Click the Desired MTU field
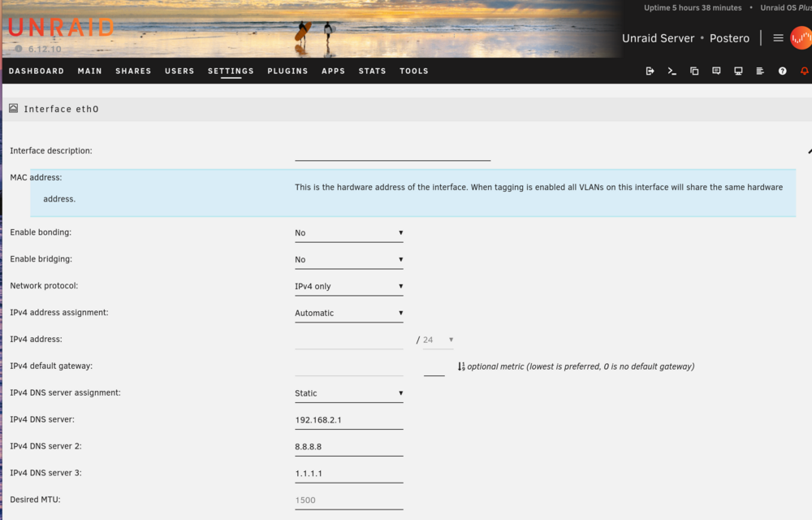812x520 pixels. pos(349,500)
